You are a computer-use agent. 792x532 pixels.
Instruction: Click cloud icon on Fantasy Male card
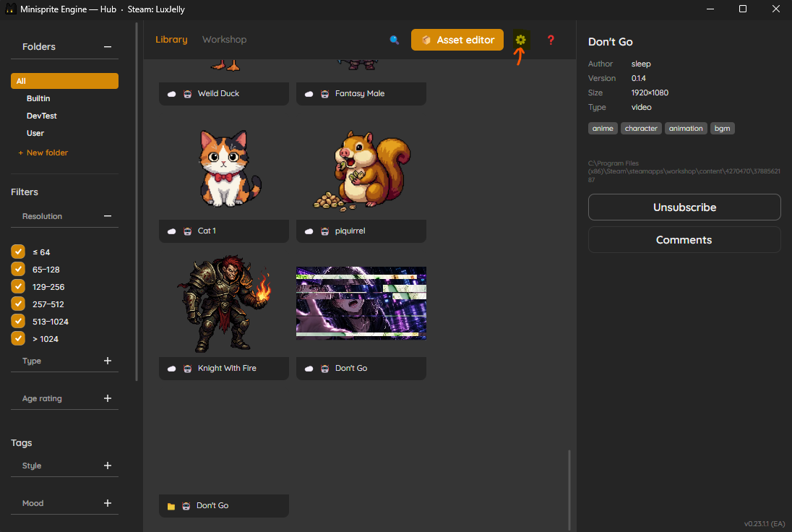309,94
